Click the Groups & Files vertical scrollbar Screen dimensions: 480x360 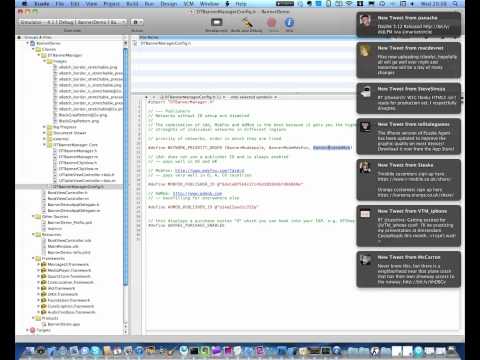pos(126,167)
